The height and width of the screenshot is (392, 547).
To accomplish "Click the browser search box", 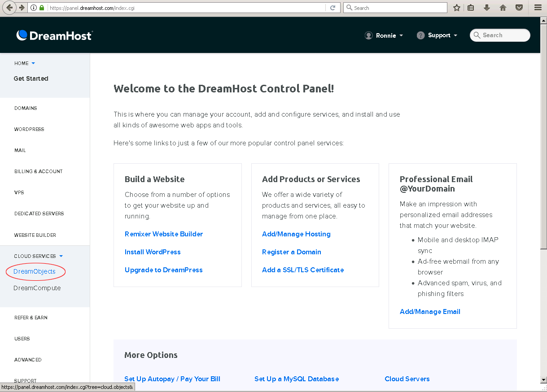I will click(395, 8).
